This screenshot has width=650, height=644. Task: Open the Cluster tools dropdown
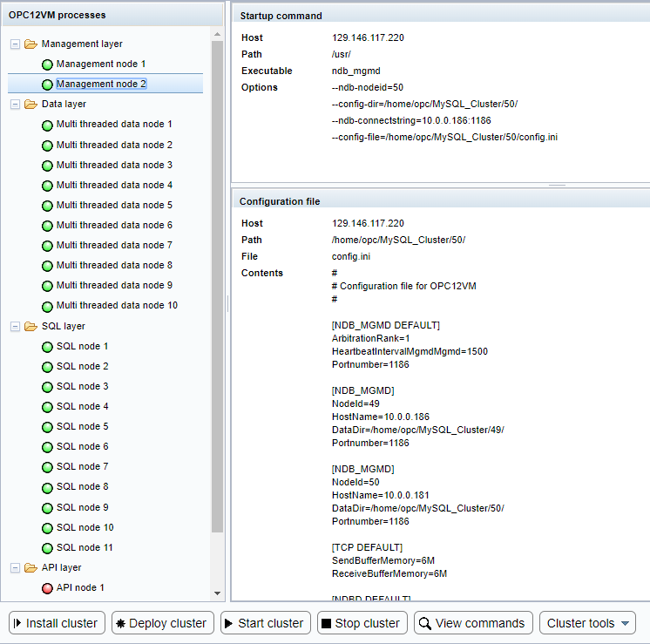pos(587,623)
